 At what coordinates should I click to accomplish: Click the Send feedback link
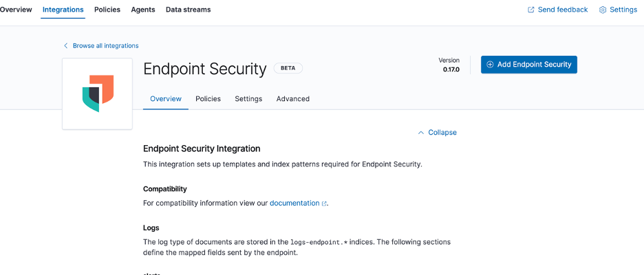(563, 10)
